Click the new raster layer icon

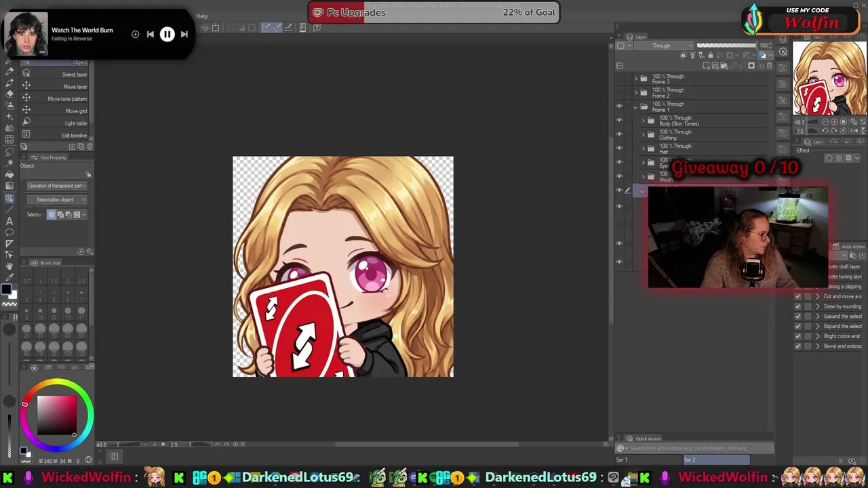(x=706, y=66)
